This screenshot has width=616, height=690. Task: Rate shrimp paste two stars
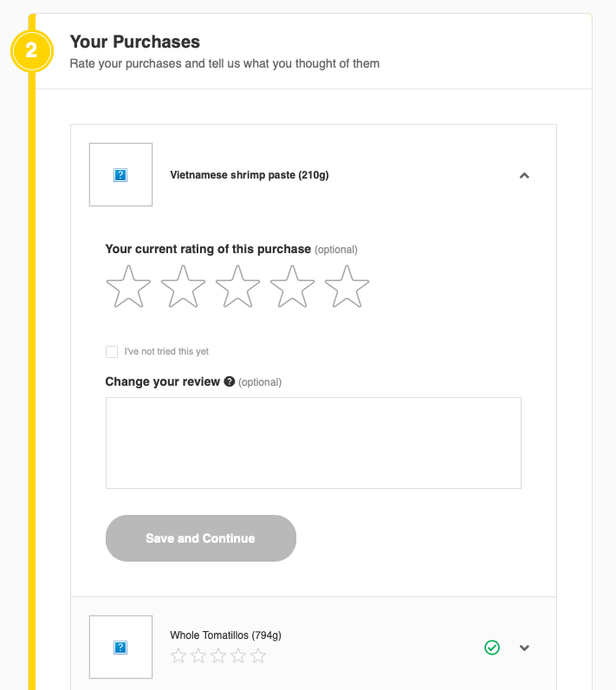(183, 286)
